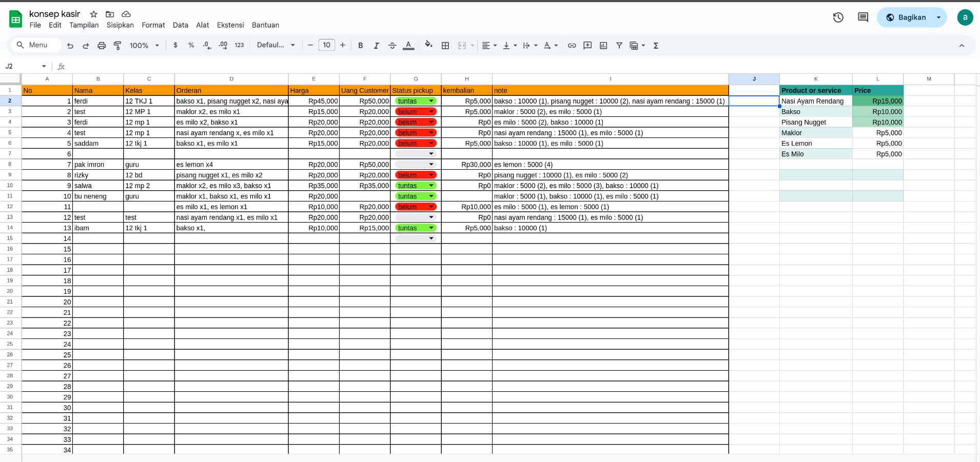Collapse the toolbar with chevron
Screen dimensions: 980x462
pos(962,46)
